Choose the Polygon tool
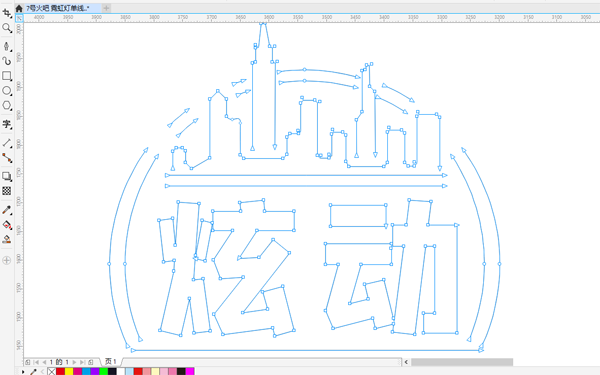 click(x=7, y=106)
